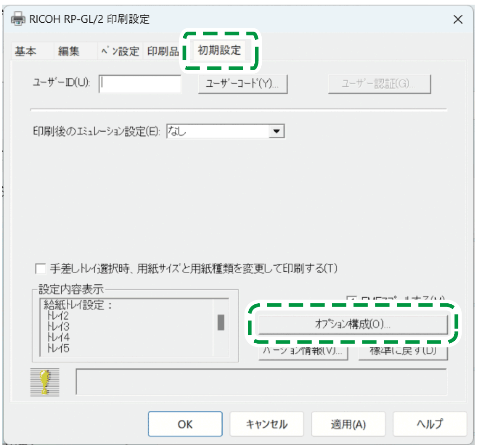Click the ユーザーコード(Y) button

tap(242, 84)
